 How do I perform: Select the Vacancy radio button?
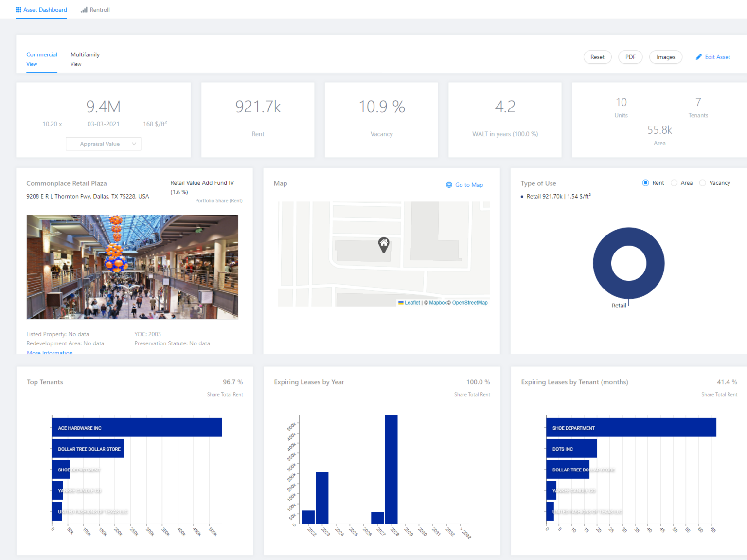point(702,182)
